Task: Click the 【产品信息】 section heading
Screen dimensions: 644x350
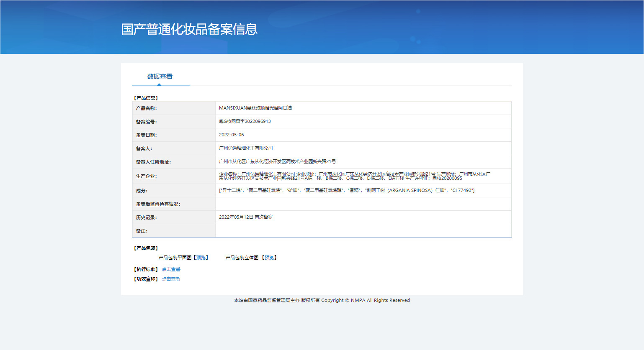Action: coord(146,98)
